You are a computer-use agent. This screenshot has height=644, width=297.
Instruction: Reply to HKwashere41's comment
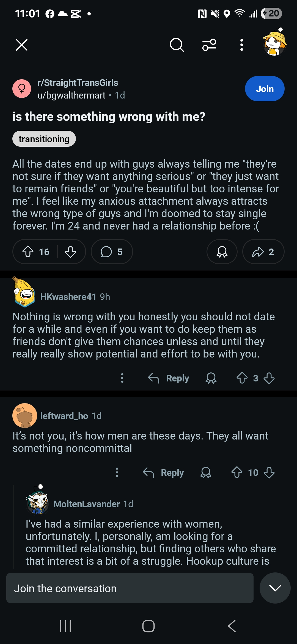tap(169, 378)
